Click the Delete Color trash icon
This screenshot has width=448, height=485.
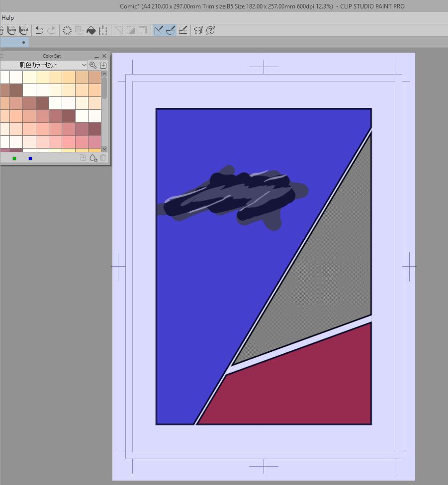coord(103,158)
